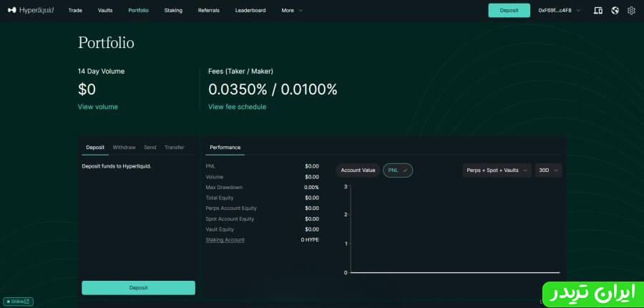Switch to the Transfer tab
The width and height of the screenshot is (644, 308).
pyautogui.click(x=175, y=148)
